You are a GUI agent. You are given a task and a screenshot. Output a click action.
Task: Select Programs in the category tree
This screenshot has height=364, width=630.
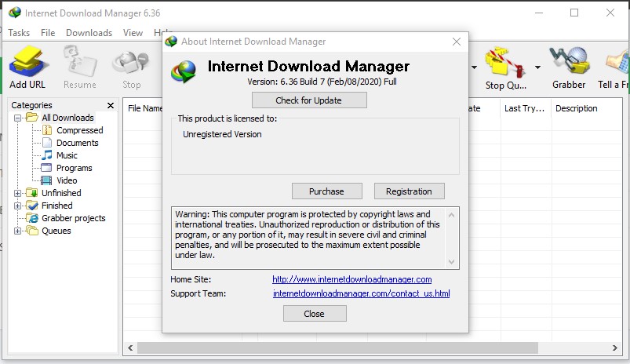(74, 168)
